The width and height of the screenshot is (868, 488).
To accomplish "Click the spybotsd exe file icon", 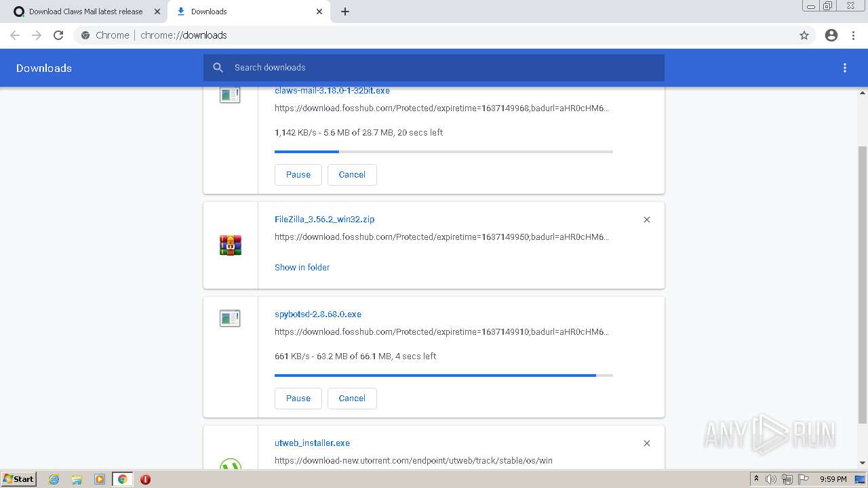I will [230, 318].
